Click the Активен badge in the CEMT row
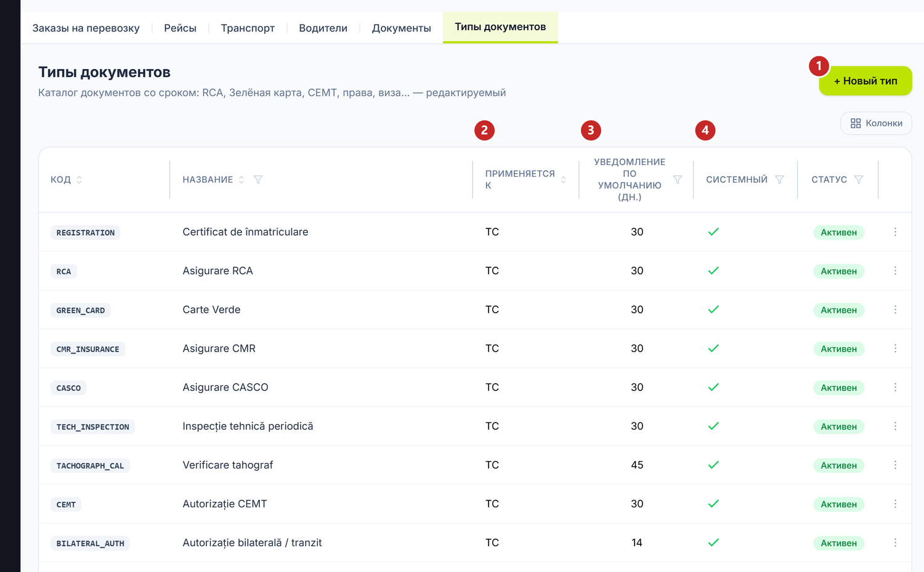This screenshot has height=572, width=924. tap(838, 504)
